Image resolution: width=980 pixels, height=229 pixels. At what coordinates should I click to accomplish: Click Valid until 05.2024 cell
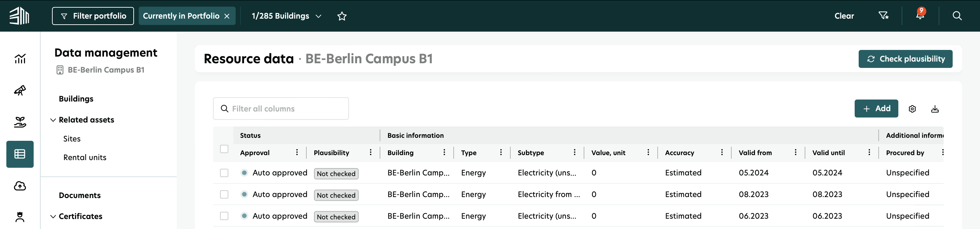click(827, 173)
